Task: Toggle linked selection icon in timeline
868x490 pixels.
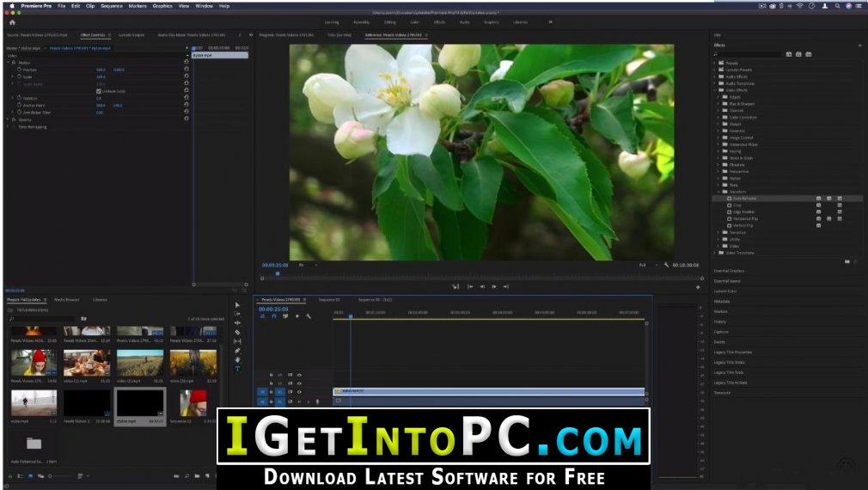Action: pos(285,316)
